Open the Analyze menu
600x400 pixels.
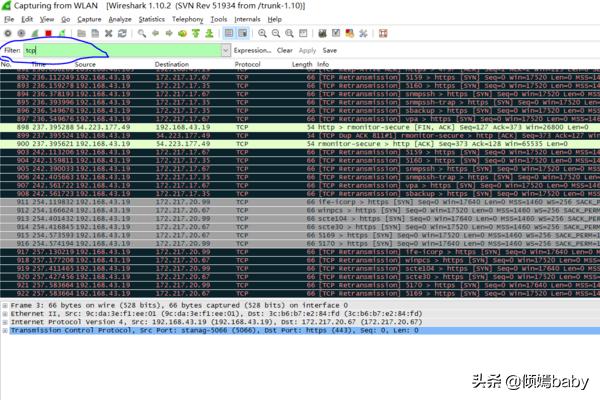coord(119,19)
